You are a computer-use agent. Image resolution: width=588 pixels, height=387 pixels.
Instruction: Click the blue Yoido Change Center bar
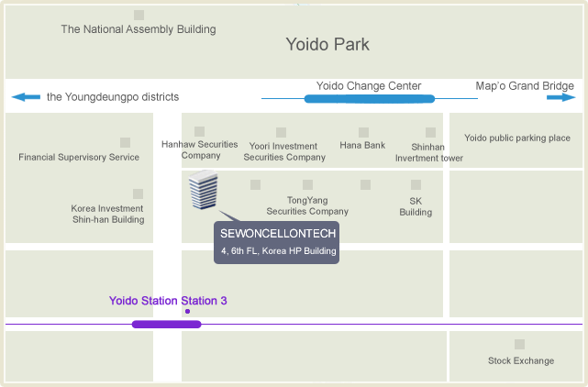click(x=370, y=99)
